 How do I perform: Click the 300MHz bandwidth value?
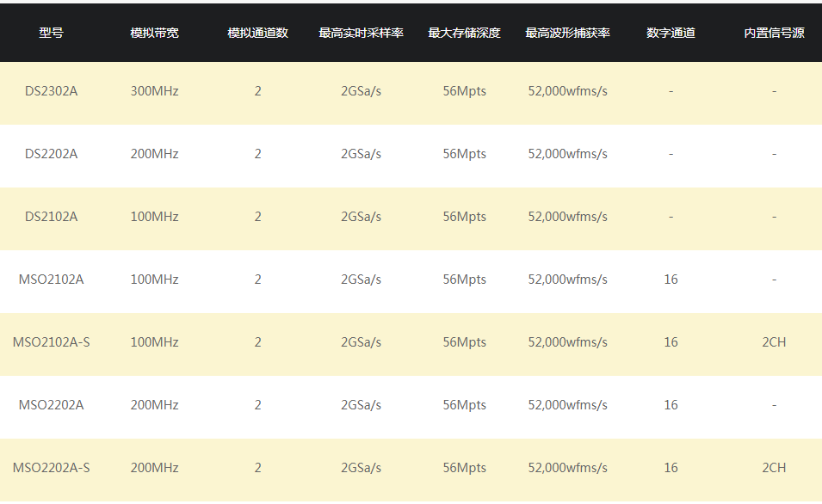pyautogui.click(x=154, y=91)
